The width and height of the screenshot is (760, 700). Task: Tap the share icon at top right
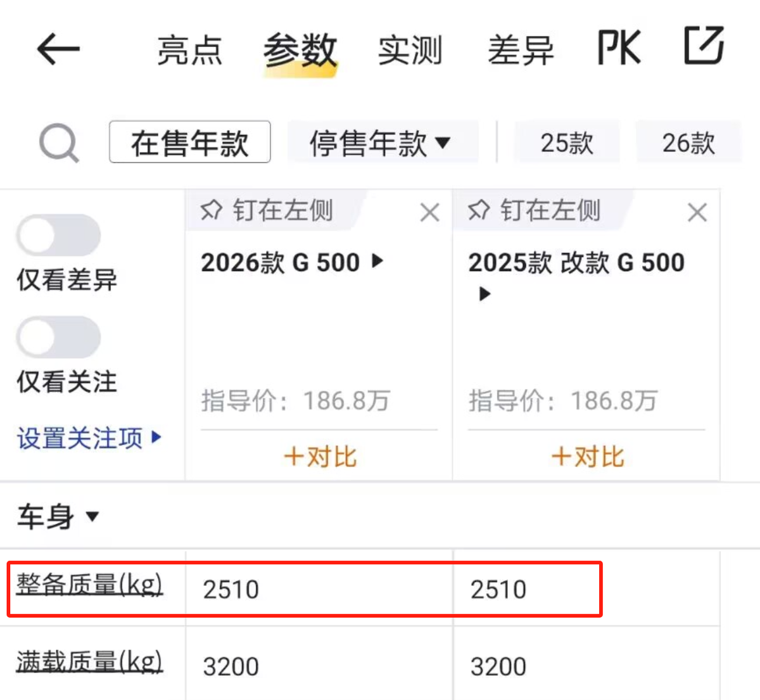tap(704, 46)
